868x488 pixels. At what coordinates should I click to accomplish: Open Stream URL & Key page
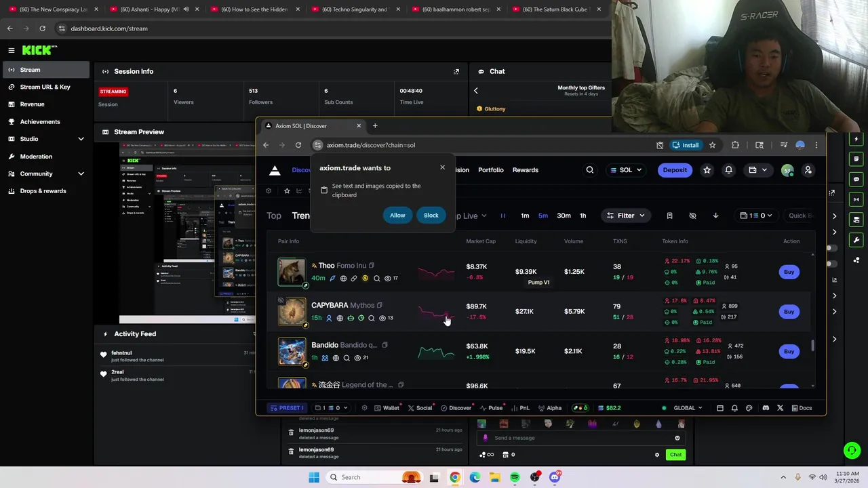45,87
